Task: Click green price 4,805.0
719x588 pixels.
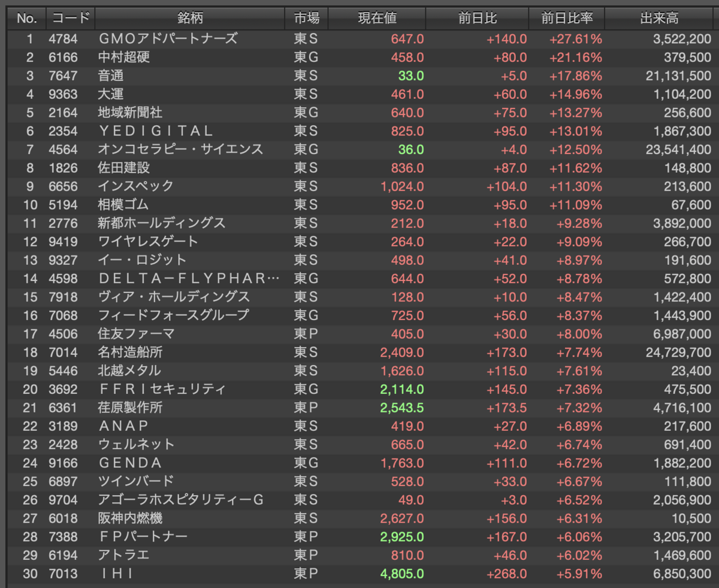Action: pyautogui.click(x=402, y=574)
